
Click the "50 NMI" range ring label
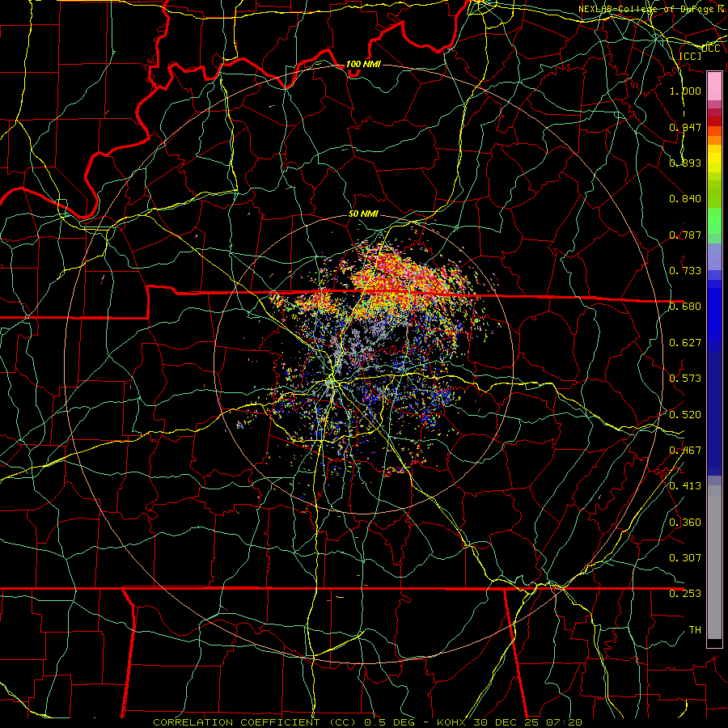(363, 214)
